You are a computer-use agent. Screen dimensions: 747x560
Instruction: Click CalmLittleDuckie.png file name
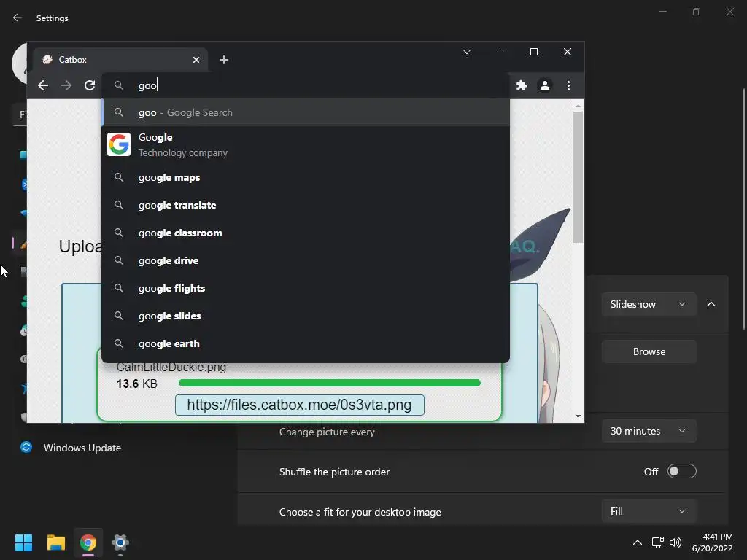[x=171, y=367]
